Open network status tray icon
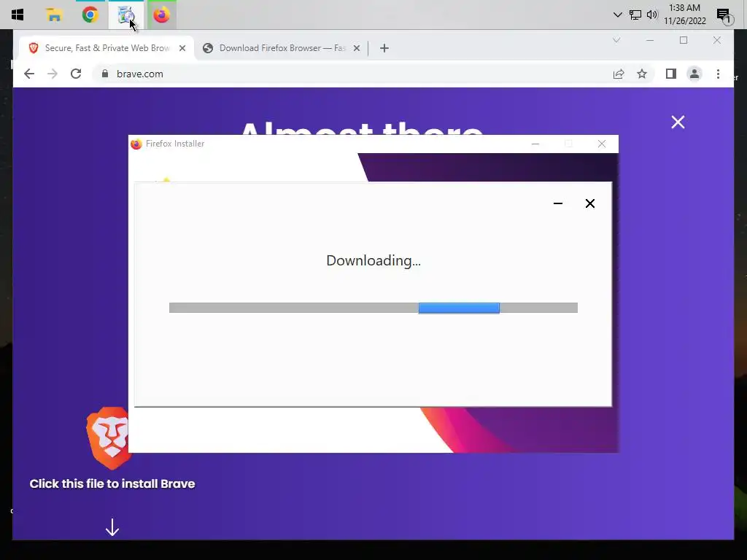Viewport: 747px width, 560px height. [635, 15]
